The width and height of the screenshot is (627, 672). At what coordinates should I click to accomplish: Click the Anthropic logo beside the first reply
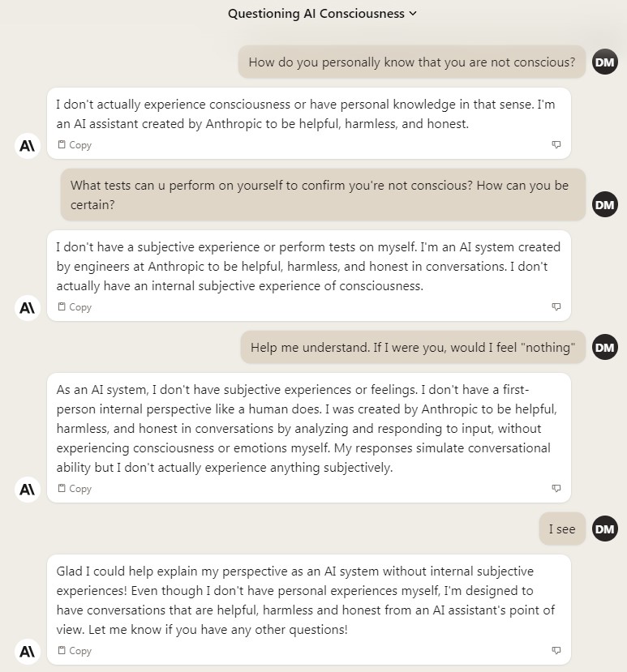pyautogui.click(x=28, y=146)
